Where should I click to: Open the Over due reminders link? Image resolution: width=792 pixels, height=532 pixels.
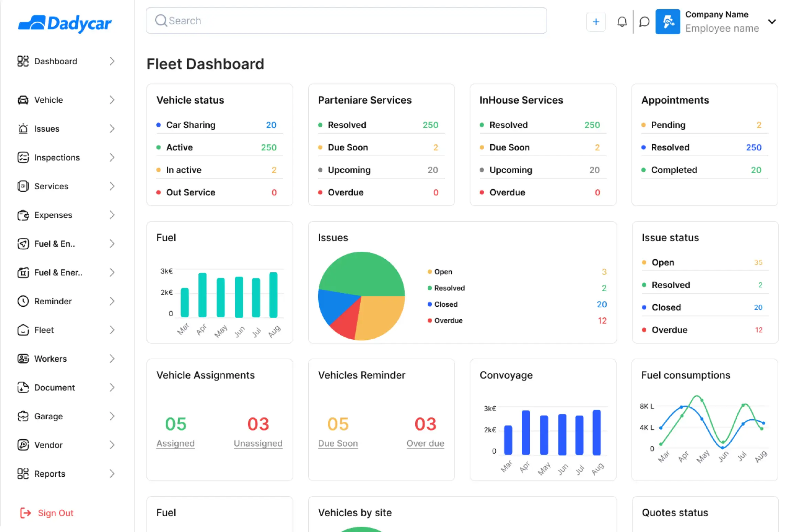tap(425, 443)
